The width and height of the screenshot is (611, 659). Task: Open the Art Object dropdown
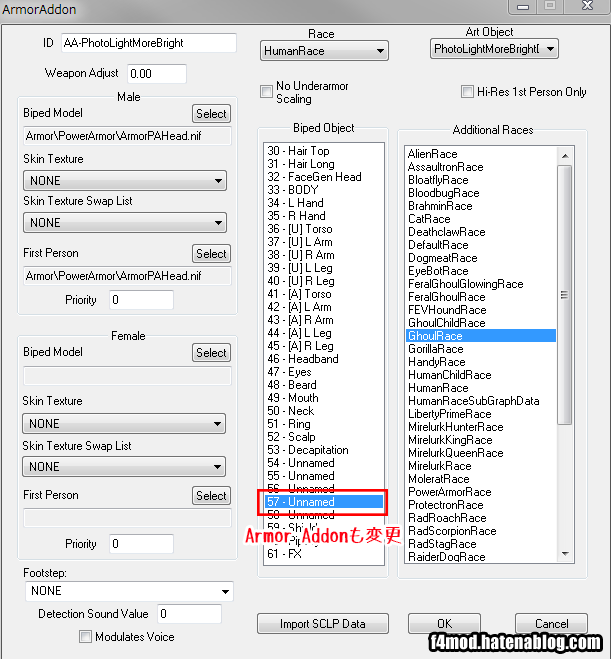[x=494, y=49]
